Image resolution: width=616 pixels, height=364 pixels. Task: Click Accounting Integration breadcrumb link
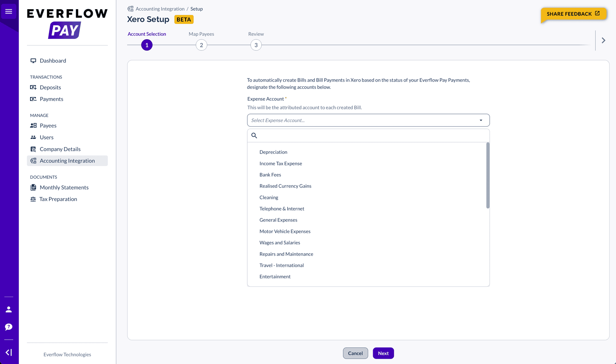click(x=160, y=9)
